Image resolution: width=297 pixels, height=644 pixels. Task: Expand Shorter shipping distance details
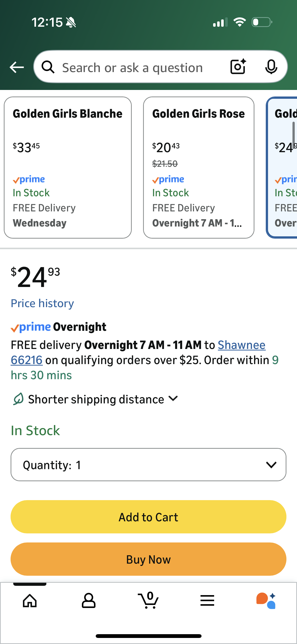click(103, 399)
